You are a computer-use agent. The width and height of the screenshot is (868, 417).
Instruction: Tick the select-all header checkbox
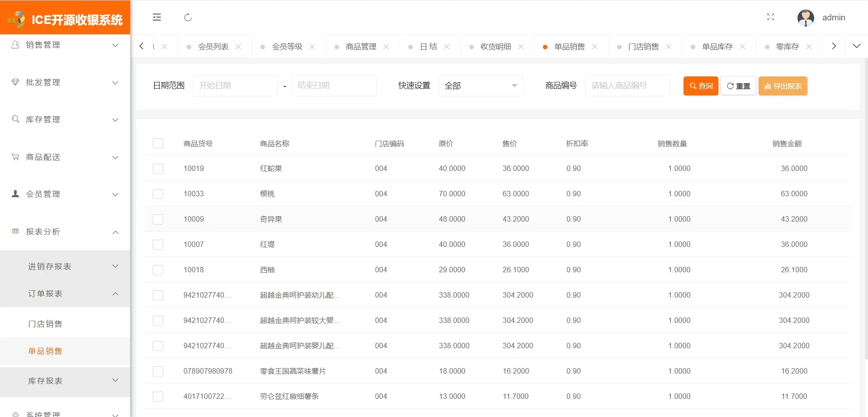click(158, 143)
